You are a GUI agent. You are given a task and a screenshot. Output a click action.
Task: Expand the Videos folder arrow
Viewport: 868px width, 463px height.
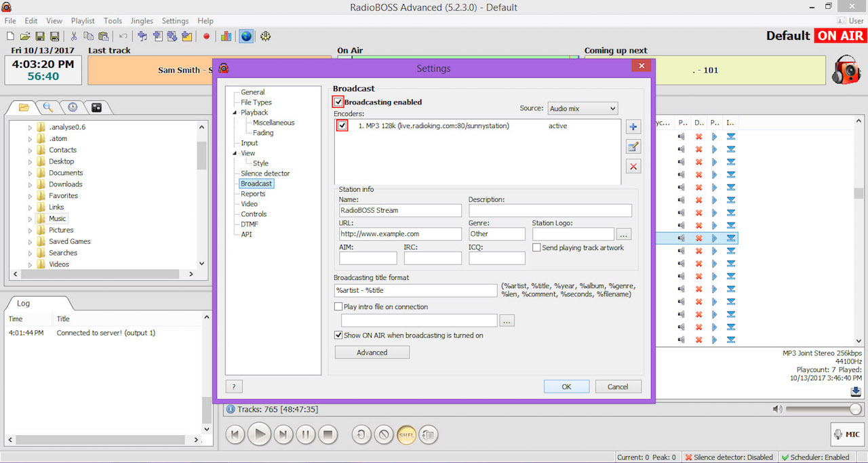tap(30, 264)
